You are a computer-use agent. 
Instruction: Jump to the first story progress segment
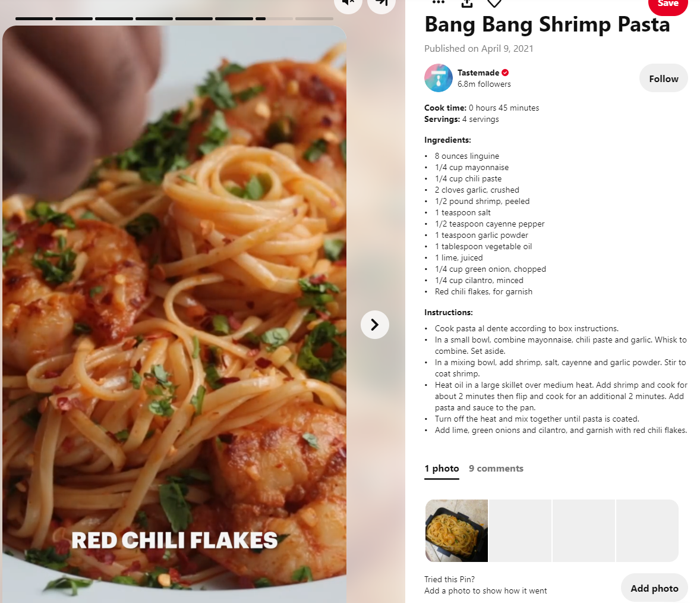coord(34,19)
